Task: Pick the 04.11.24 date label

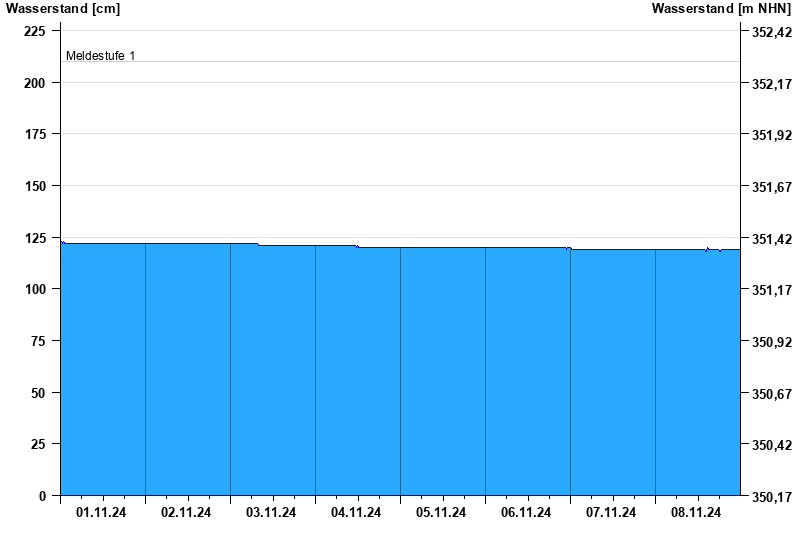Action: tap(356, 513)
